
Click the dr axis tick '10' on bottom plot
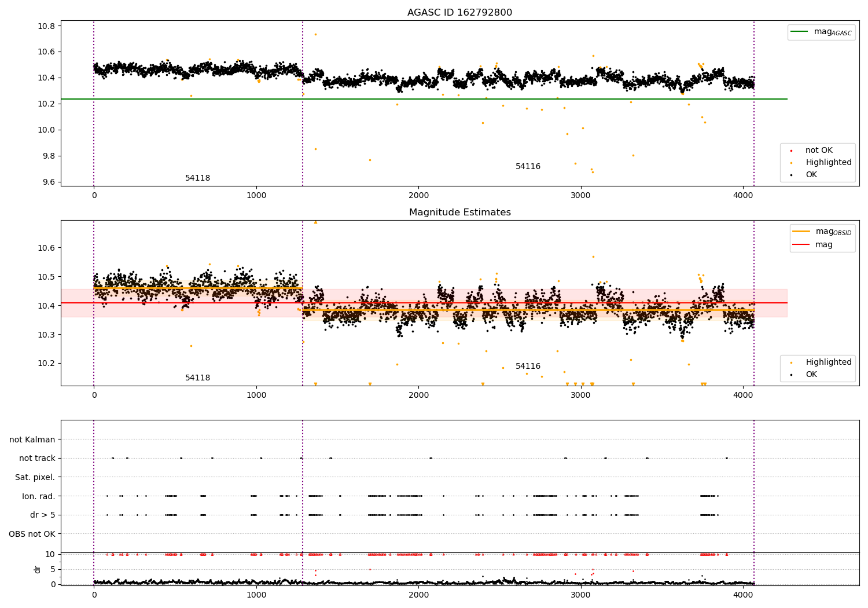(x=50, y=555)
